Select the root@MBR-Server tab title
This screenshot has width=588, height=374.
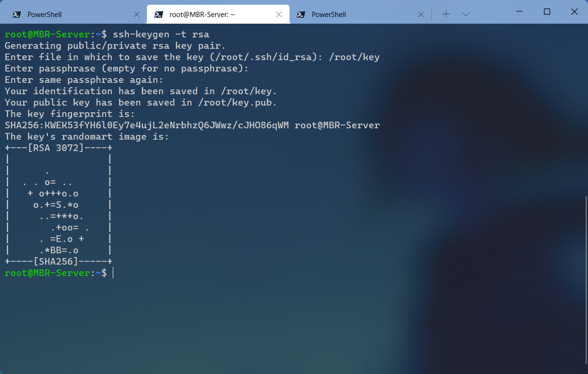pyautogui.click(x=202, y=15)
